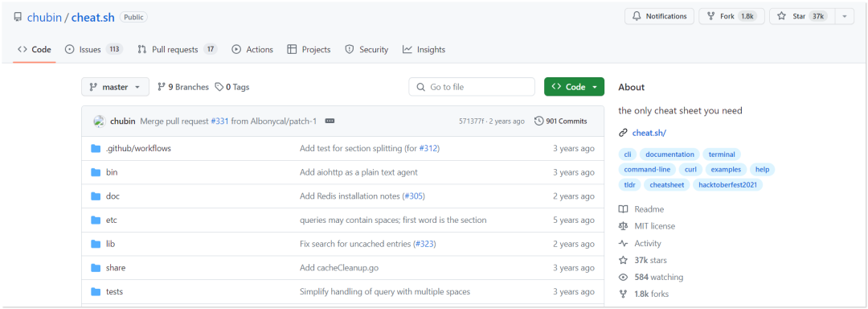Click folder icon next to .github/workflows
Screen dimensions: 868x309
(x=96, y=148)
